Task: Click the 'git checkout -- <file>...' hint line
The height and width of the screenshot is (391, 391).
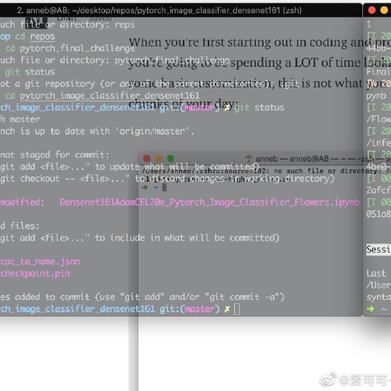Action: [167, 179]
